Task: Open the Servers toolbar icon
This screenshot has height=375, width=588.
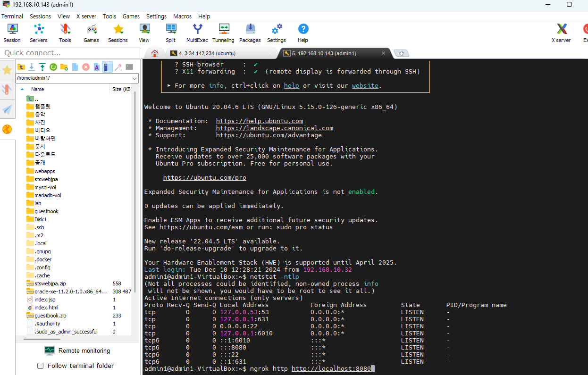Action: point(39,33)
